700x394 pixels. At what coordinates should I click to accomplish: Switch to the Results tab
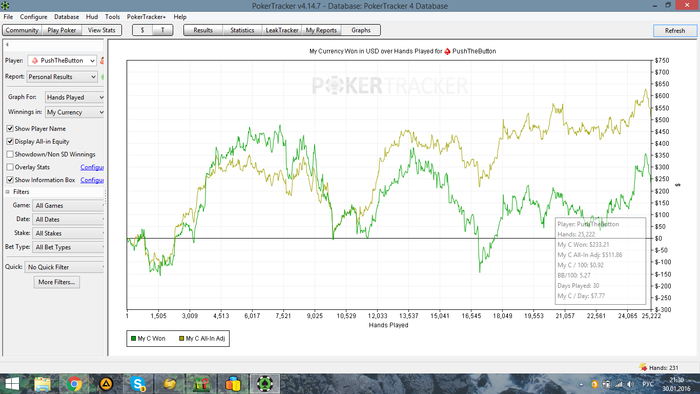(203, 30)
